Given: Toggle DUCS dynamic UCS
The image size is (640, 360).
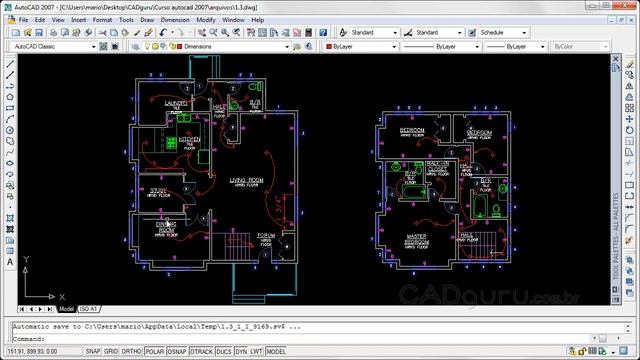Looking at the screenshot, I should pos(224,351).
